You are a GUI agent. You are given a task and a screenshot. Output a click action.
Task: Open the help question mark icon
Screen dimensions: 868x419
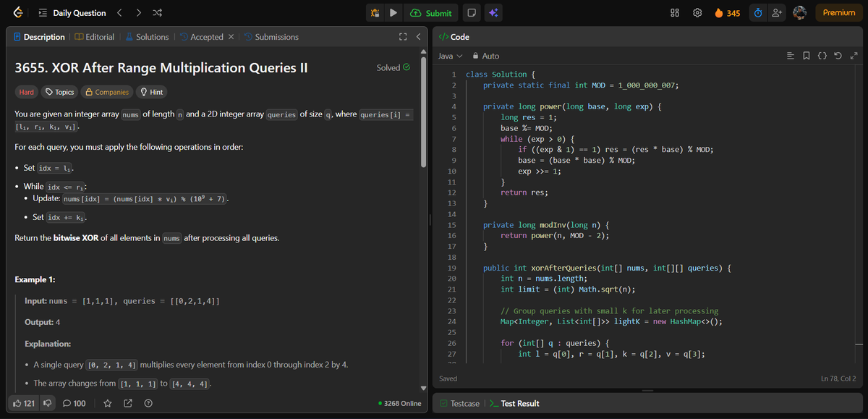(x=148, y=403)
